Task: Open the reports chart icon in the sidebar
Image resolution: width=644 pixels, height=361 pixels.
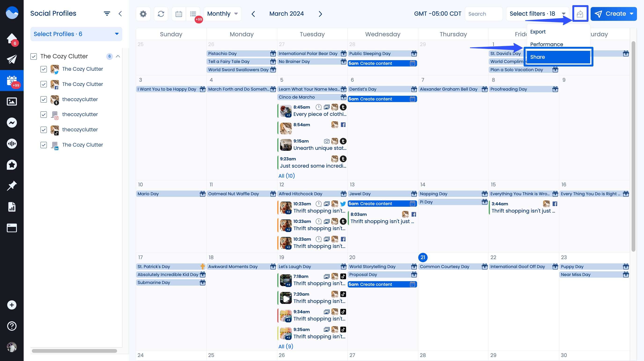Action: point(12,207)
